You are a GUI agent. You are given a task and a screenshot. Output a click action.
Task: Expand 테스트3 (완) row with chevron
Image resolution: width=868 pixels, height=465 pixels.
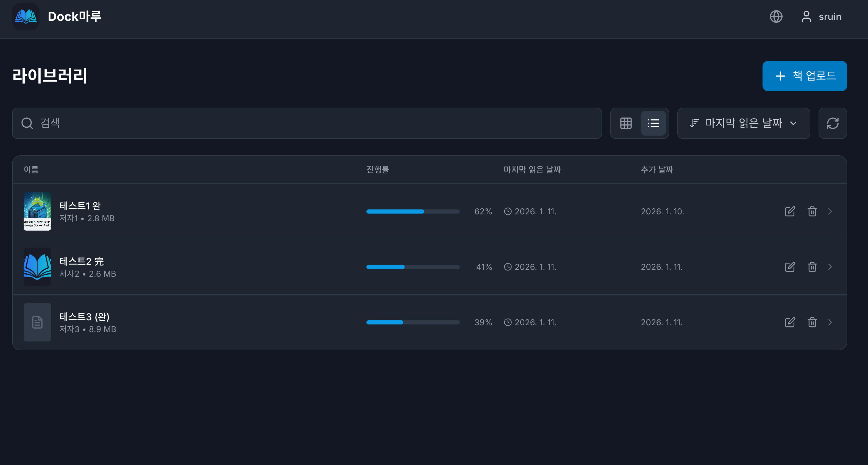830,322
